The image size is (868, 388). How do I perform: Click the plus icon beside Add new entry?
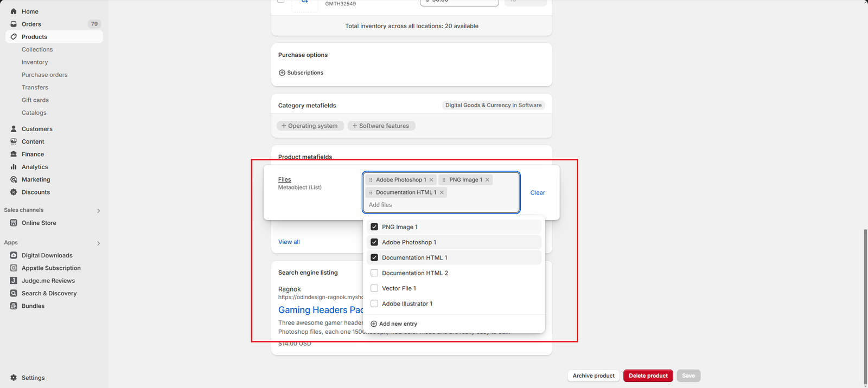(374, 324)
